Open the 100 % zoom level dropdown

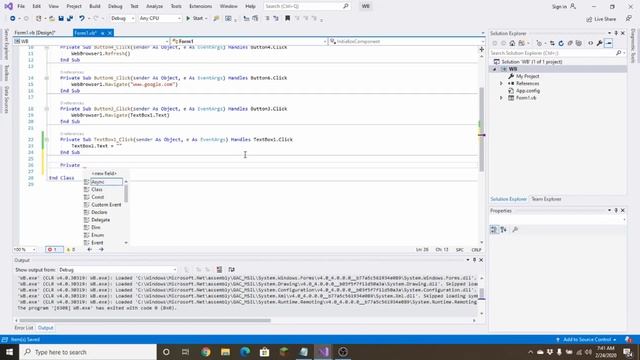coord(25,249)
